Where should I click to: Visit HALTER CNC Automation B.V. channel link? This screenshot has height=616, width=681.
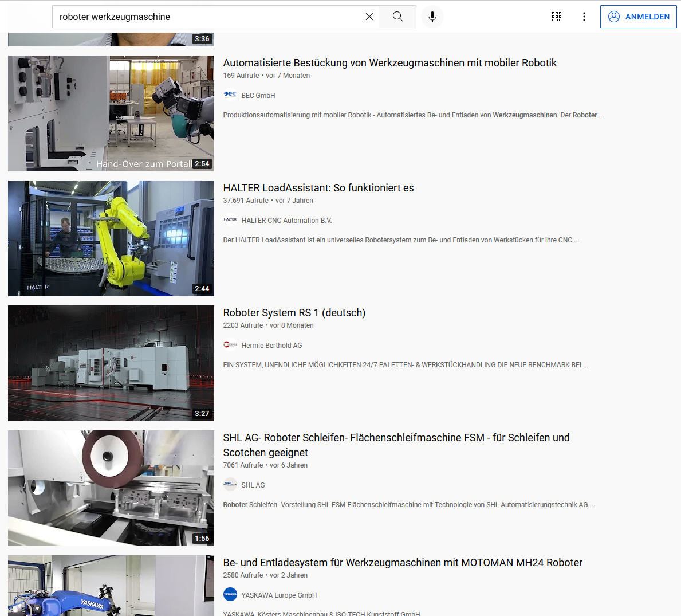286,221
